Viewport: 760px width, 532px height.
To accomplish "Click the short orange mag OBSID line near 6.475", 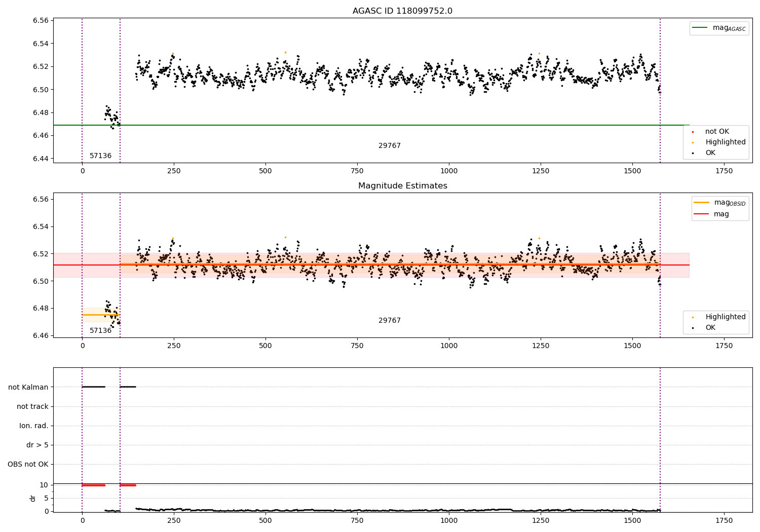I will pyautogui.click(x=101, y=315).
